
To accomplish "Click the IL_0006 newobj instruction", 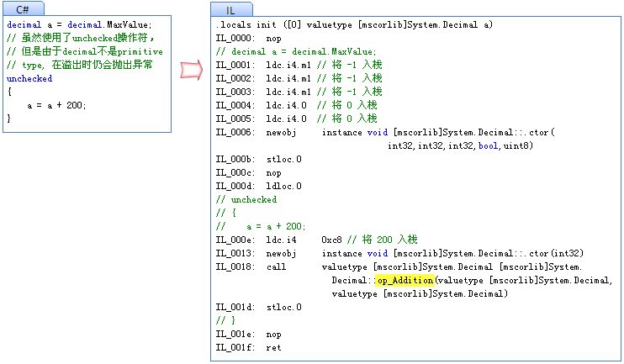I will [x=385, y=132].
